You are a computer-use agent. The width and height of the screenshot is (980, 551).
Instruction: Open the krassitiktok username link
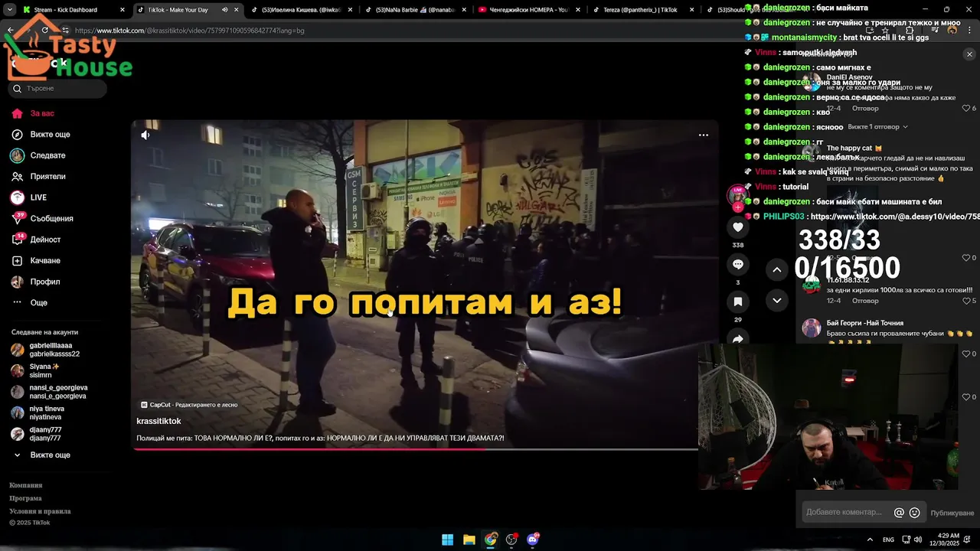coord(158,422)
